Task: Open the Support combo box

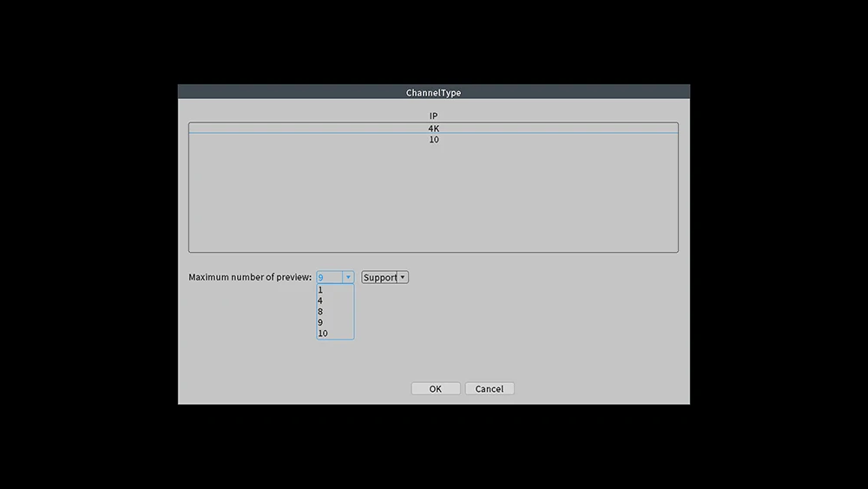Action: [380, 278]
